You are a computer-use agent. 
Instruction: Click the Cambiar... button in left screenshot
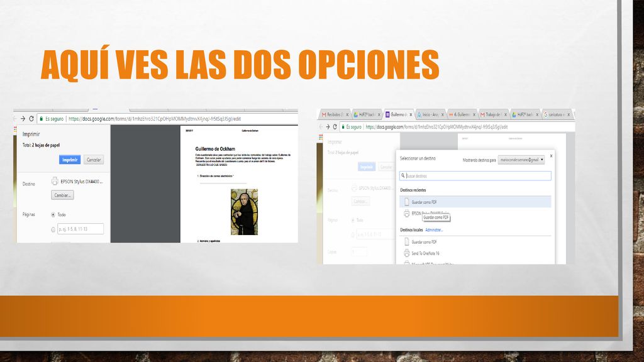coord(62,195)
